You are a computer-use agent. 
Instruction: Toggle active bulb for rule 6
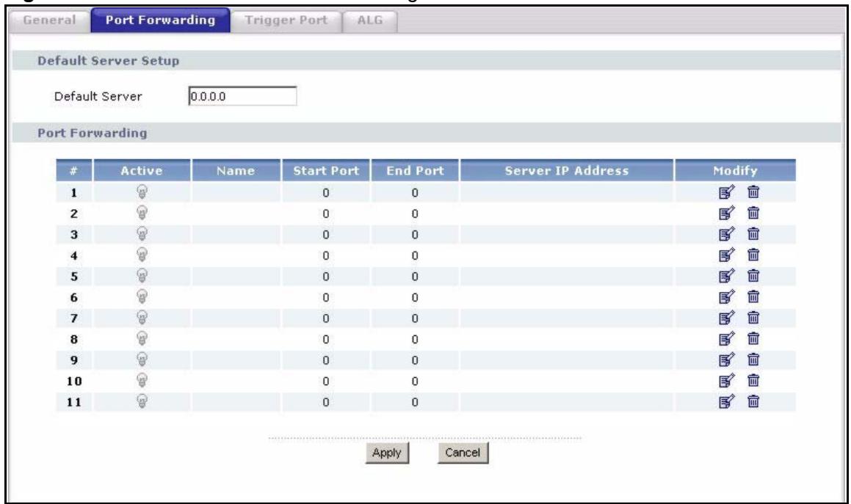(142, 296)
